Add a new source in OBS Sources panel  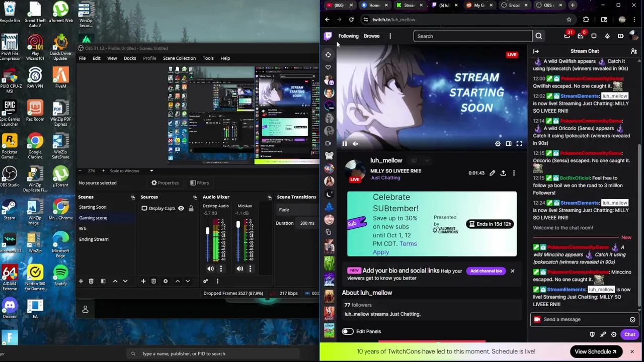[x=143, y=281]
